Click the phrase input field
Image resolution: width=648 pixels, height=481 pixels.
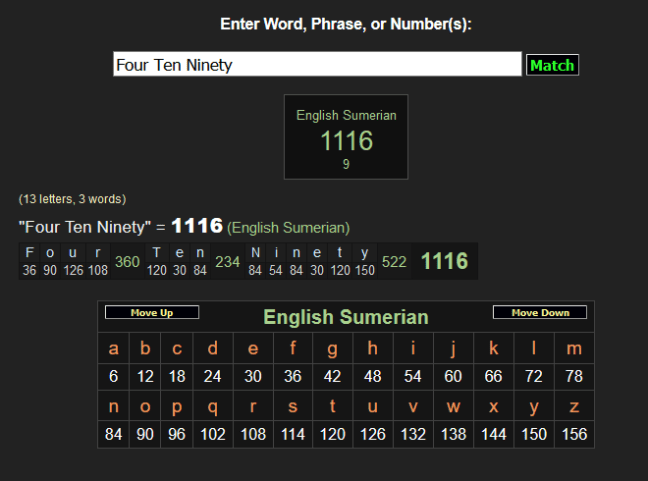317,65
